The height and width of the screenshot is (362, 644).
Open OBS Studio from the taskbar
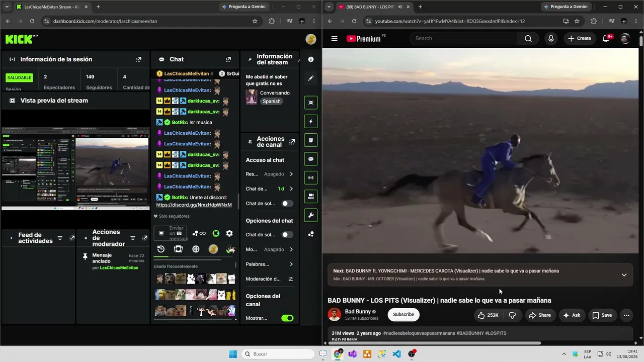click(412, 354)
